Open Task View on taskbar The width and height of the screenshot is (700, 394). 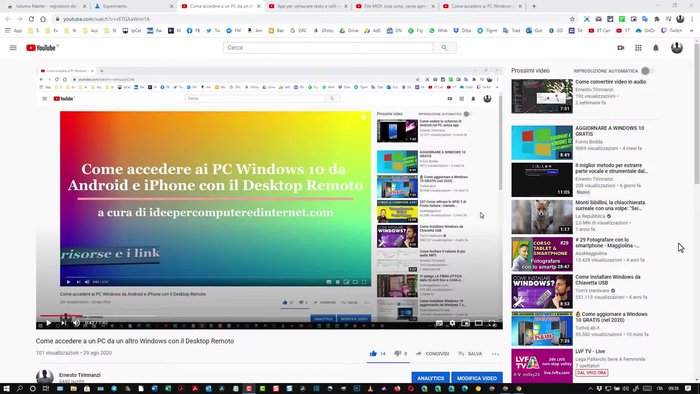[x=46, y=389]
